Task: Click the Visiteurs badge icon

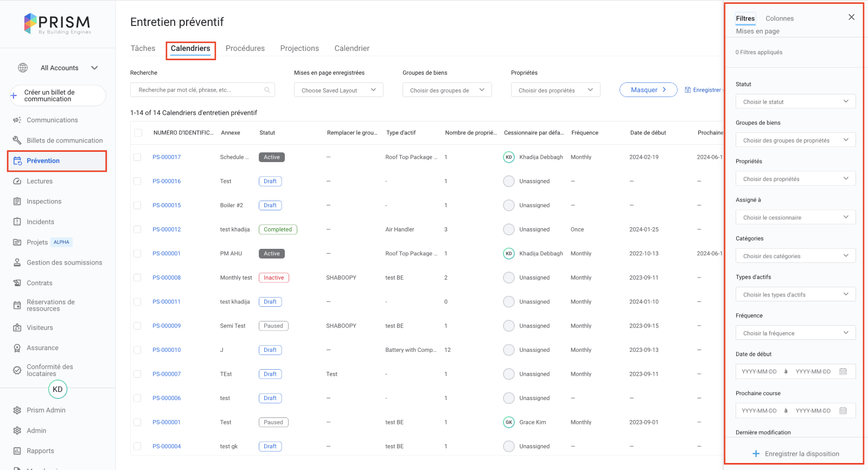Action: [17, 328]
